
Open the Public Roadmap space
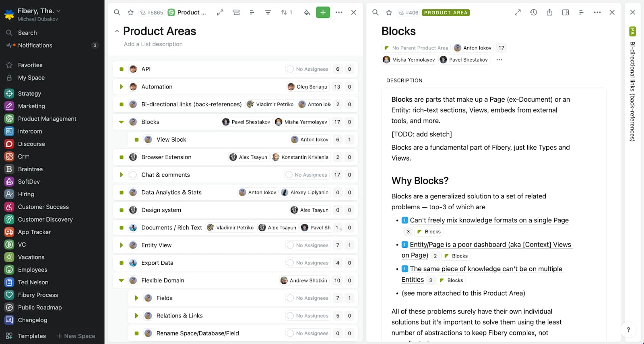(x=40, y=307)
